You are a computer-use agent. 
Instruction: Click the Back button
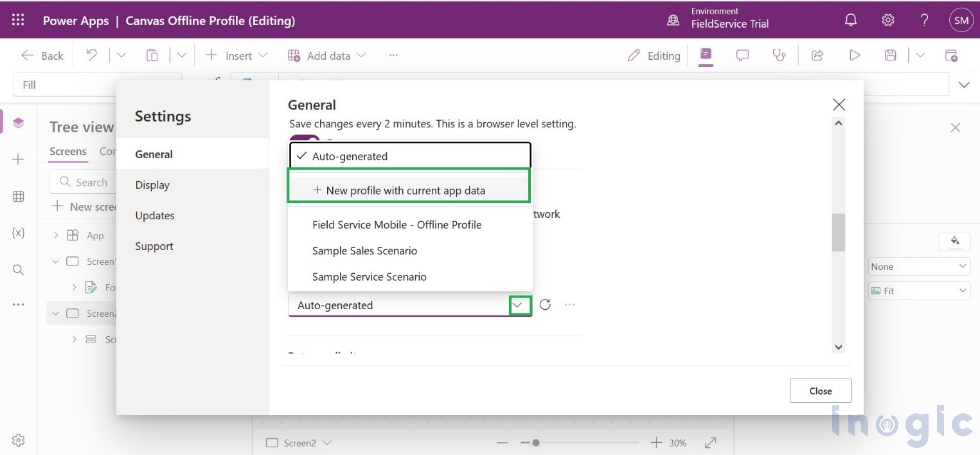point(42,56)
